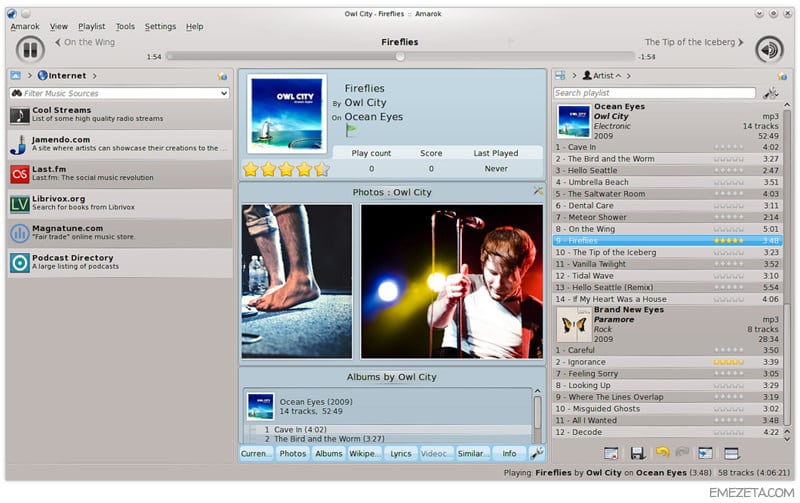Viewport: 800px width, 503px height.
Task: Click the Albums applet scroll-up arrow
Action: pyautogui.click(x=537, y=391)
